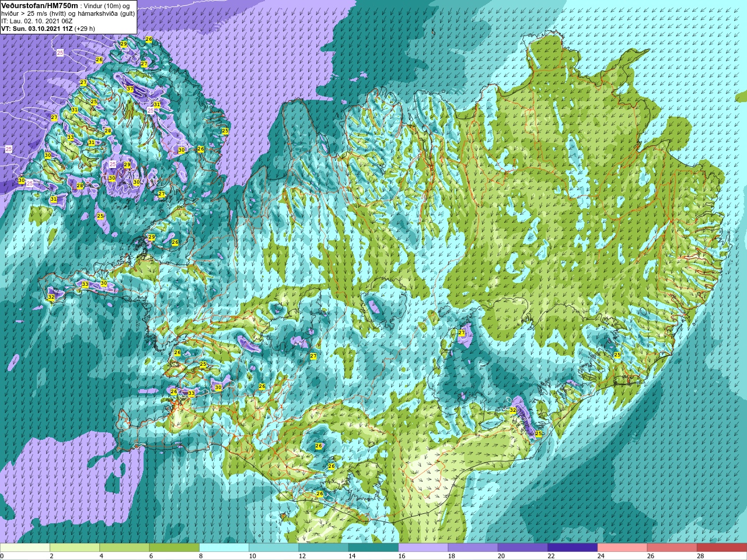Click the legend scale label '0'
This screenshot has width=747, height=560.
pyautogui.click(x=2, y=556)
